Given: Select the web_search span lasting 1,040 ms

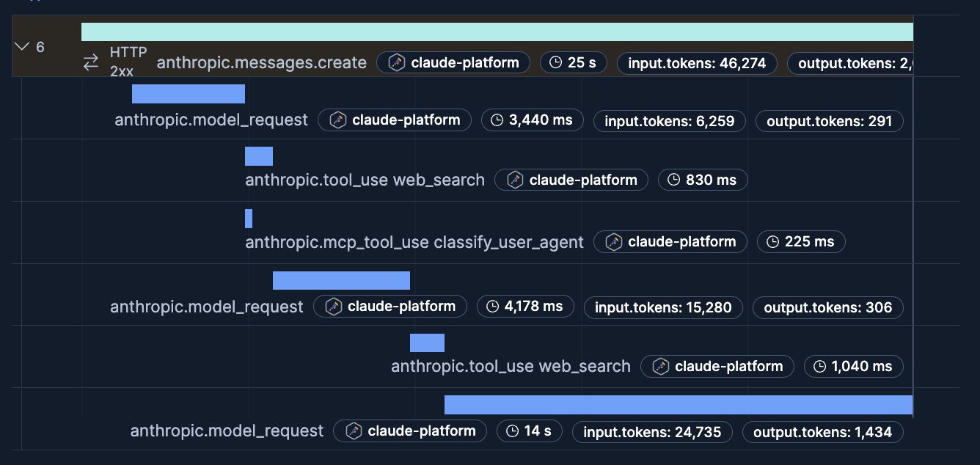Looking at the screenshot, I should point(511,366).
